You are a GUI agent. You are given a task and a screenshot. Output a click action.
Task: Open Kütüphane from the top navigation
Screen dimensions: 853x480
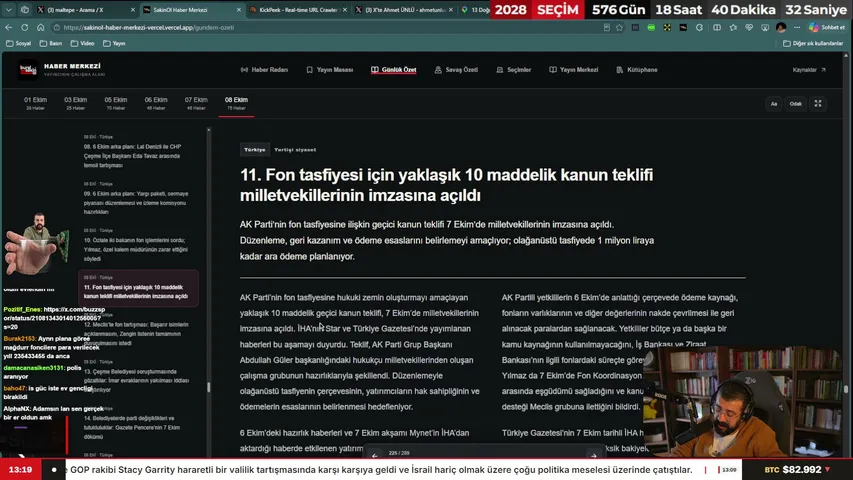click(637, 70)
